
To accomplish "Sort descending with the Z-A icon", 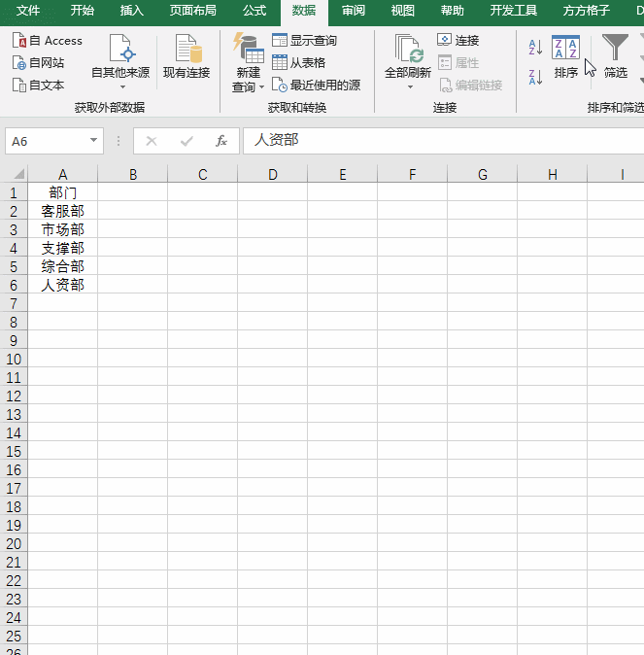I will click(x=535, y=78).
